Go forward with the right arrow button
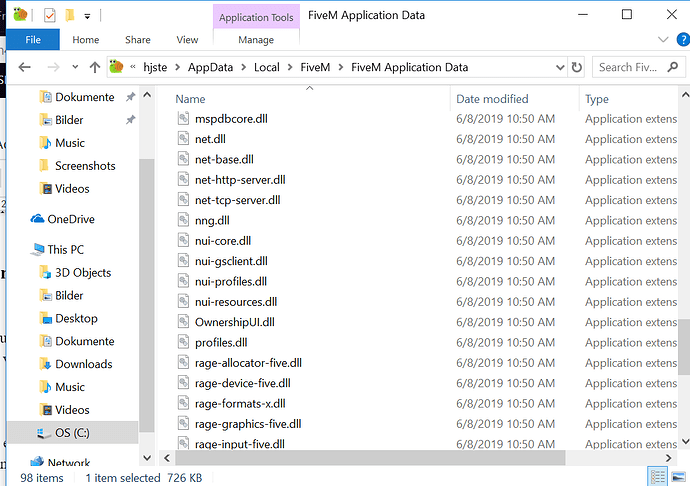The image size is (690, 486). (x=53, y=67)
